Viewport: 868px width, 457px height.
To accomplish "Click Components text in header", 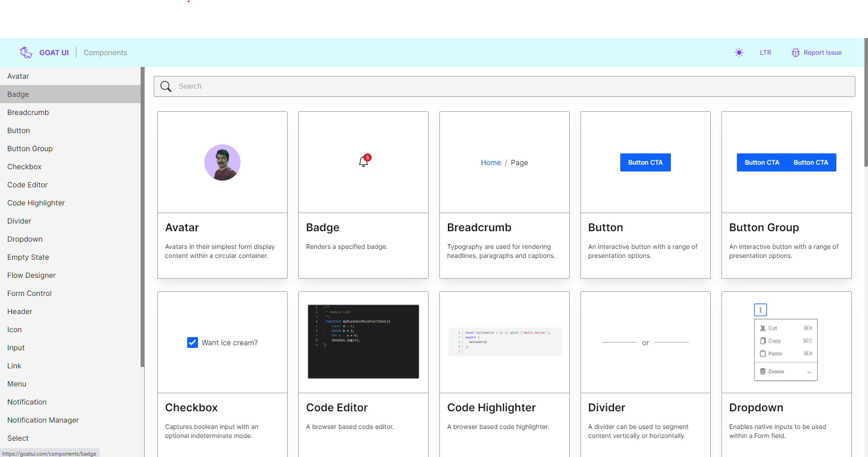I will click(105, 52).
